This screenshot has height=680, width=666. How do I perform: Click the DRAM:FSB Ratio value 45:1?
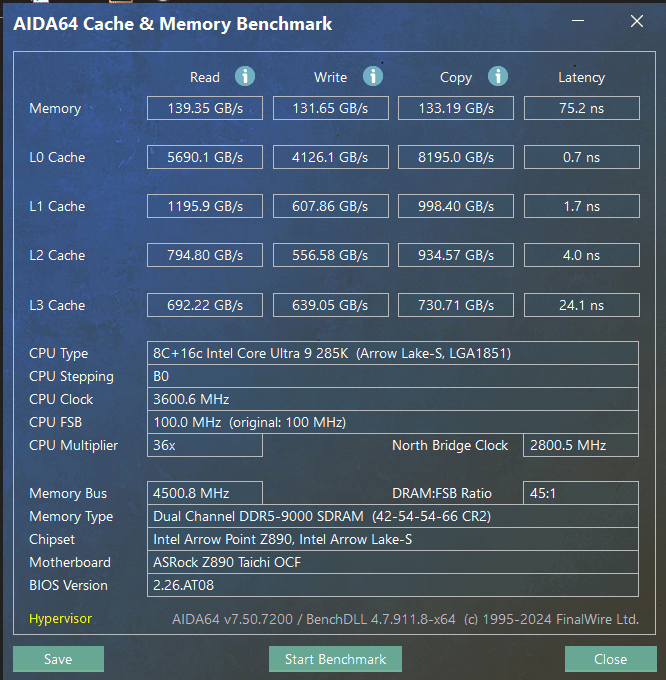coord(581,493)
